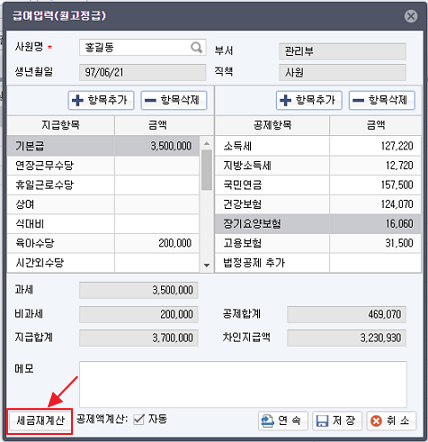
Task: Click the 31,500 employment insurance amount
Action: (375, 243)
